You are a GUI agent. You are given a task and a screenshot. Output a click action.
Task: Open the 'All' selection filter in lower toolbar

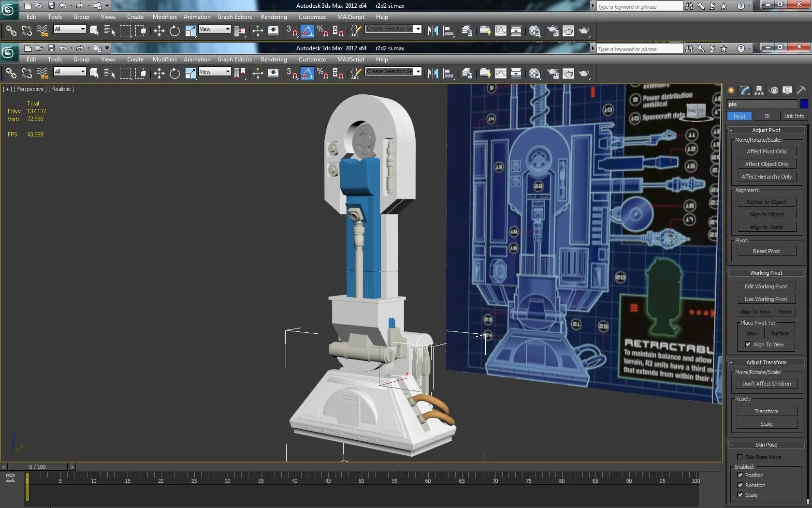70,72
